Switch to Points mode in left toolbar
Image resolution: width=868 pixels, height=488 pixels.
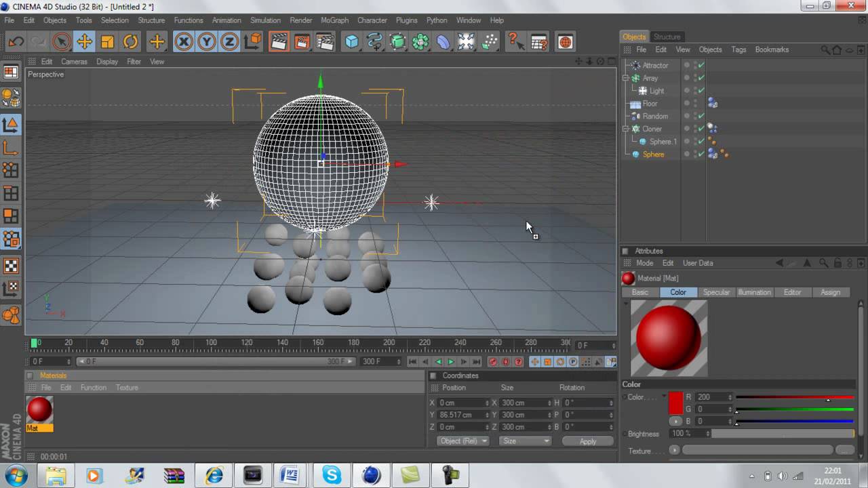click(x=11, y=170)
